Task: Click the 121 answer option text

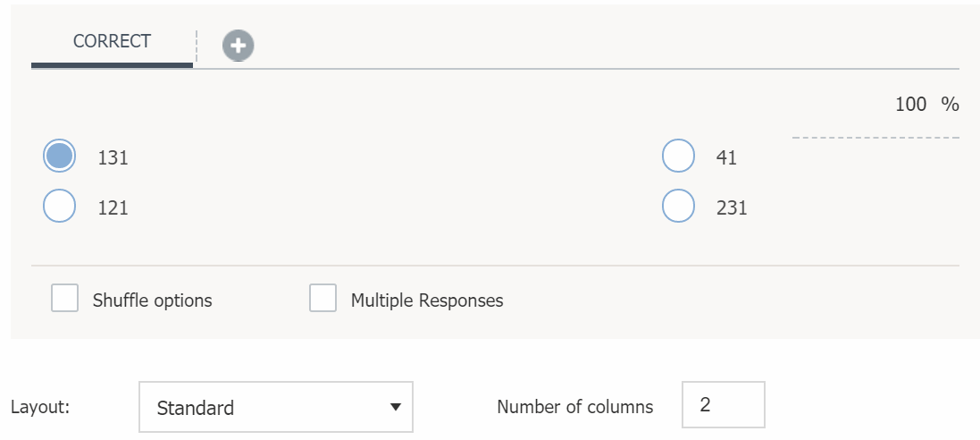Action: click(113, 208)
